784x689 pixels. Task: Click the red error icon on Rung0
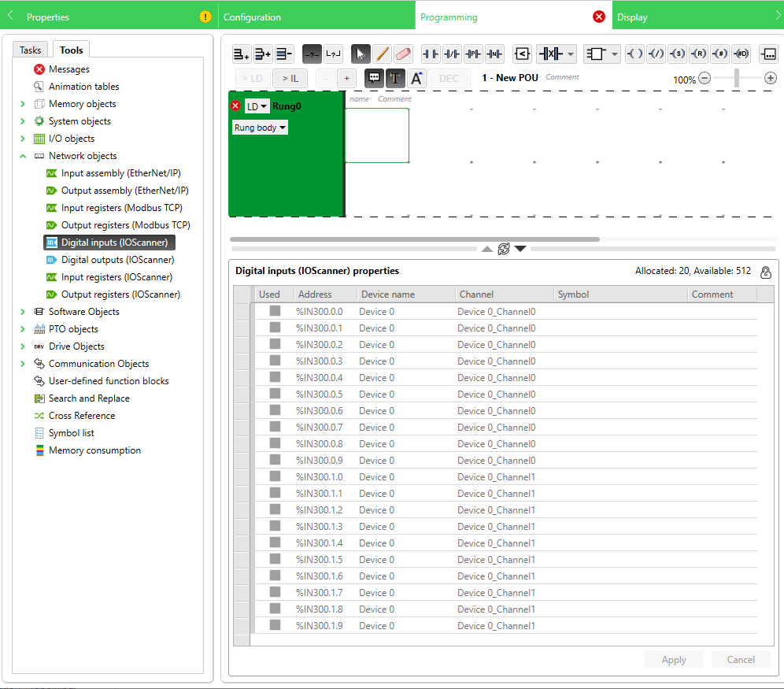[235, 106]
